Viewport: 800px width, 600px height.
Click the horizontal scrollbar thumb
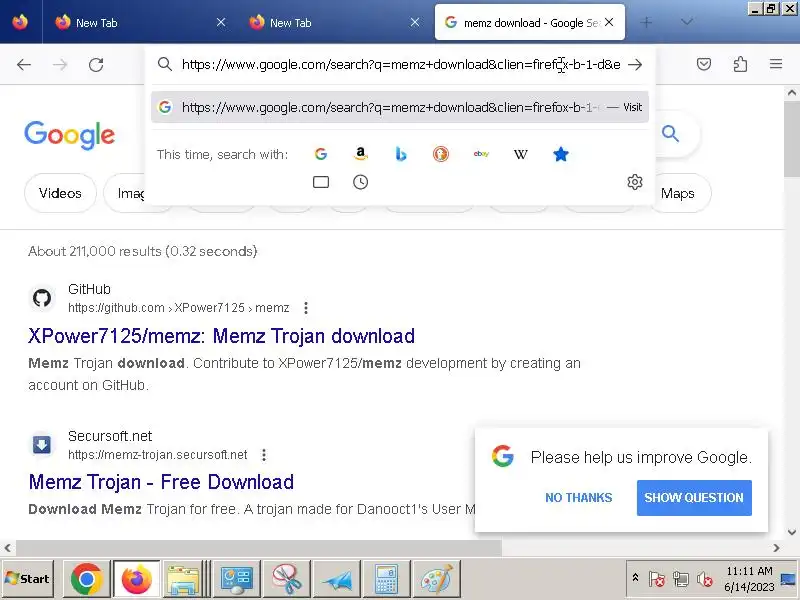click(259, 548)
